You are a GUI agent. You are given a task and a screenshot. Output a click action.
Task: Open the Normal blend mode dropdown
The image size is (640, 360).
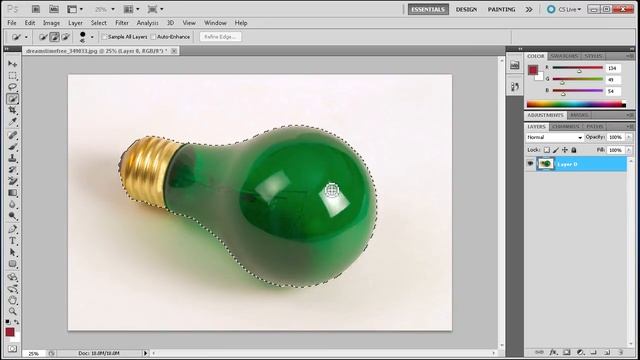pos(554,137)
